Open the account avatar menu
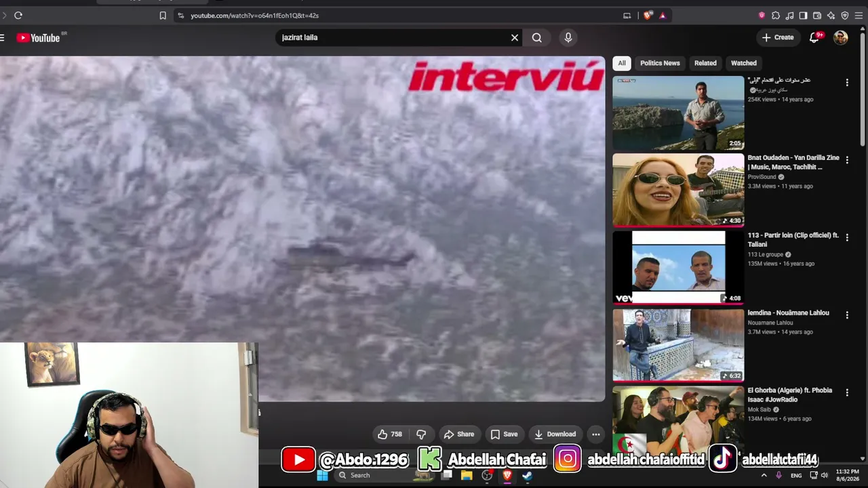This screenshot has height=488, width=868. click(x=841, y=38)
